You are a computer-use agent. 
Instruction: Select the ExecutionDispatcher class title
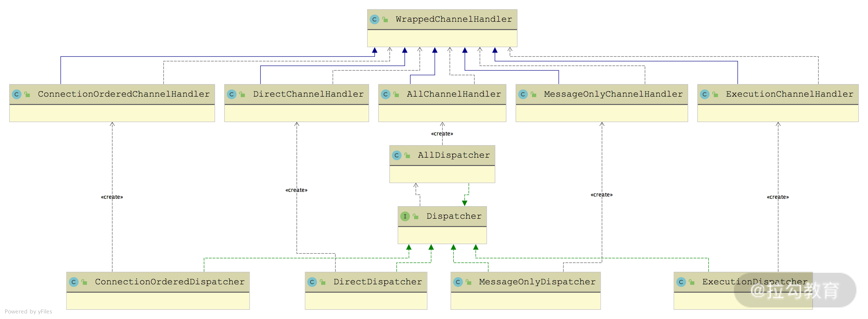(x=754, y=282)
